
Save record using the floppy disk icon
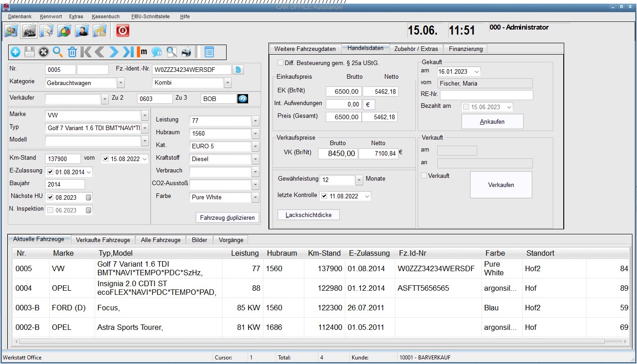click(x=30, y=52)
